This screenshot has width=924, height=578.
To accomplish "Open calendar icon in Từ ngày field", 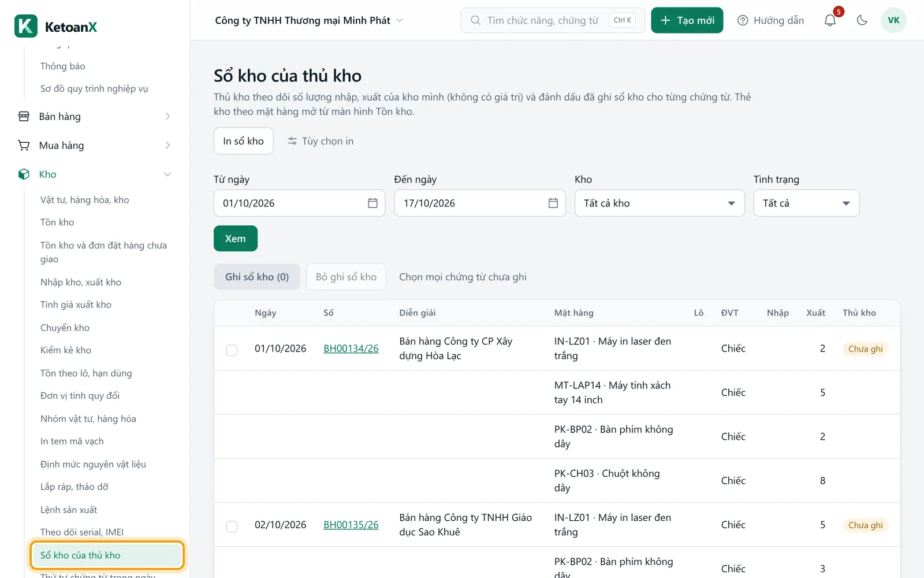I will 372,203.
